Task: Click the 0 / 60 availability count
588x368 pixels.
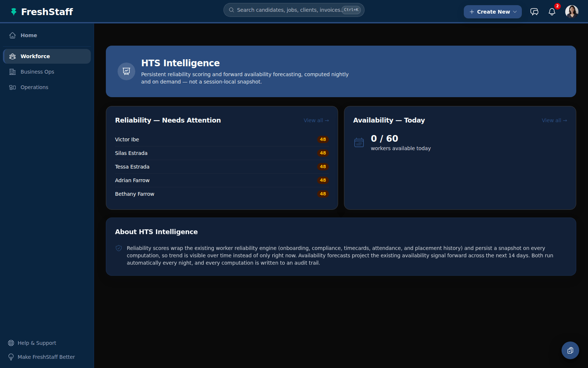Action: (x=384, y=138)
